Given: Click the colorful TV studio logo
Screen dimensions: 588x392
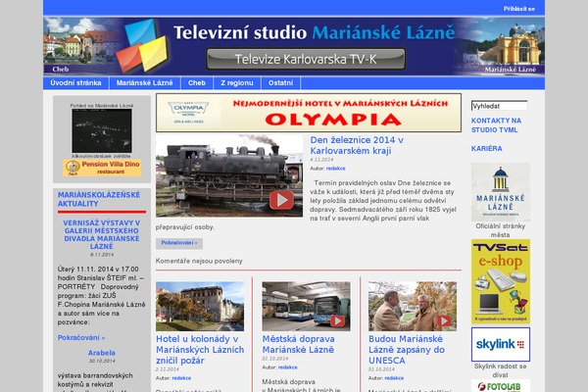Looking at the screenshot, I should point(142,46).
